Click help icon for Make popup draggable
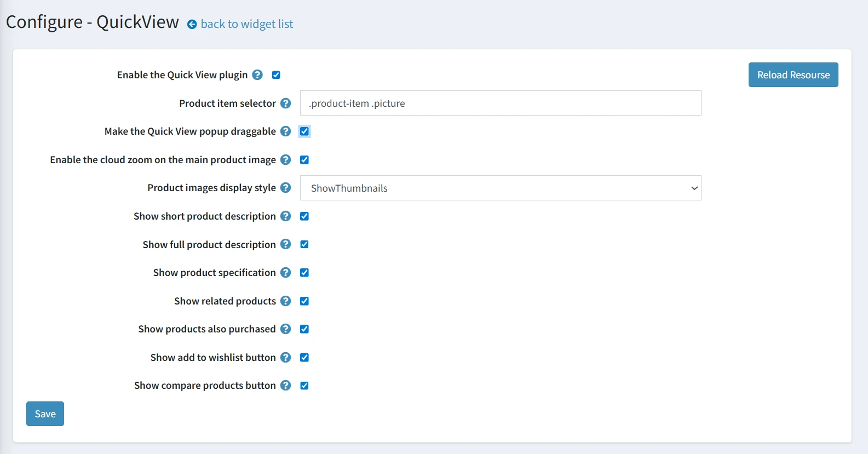Image resolution: width=868 pixels, height=454 pixels. tap(285, 131)
